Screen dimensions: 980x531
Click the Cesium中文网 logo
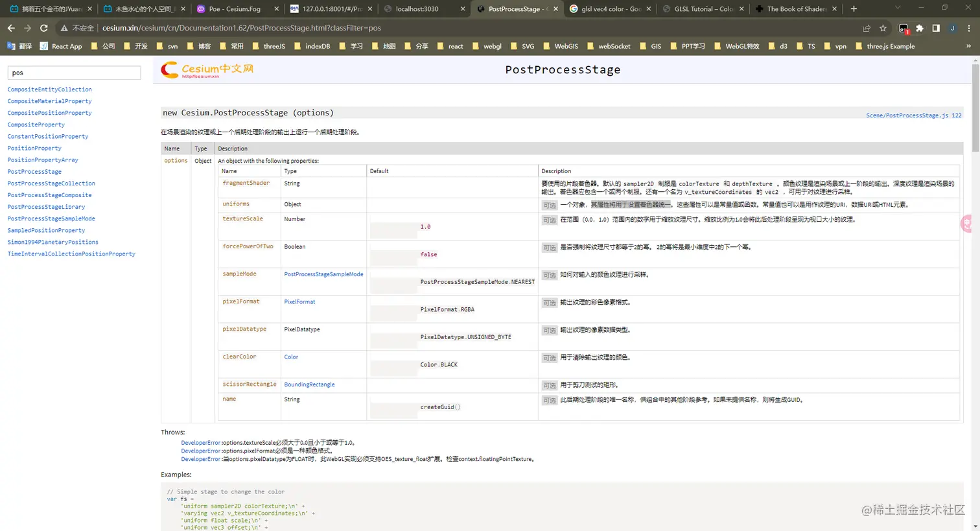(x=207, y=70)
